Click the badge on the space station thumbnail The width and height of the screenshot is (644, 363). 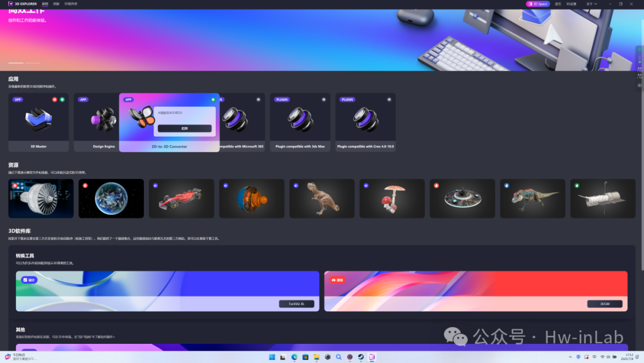tap(436, 186)
